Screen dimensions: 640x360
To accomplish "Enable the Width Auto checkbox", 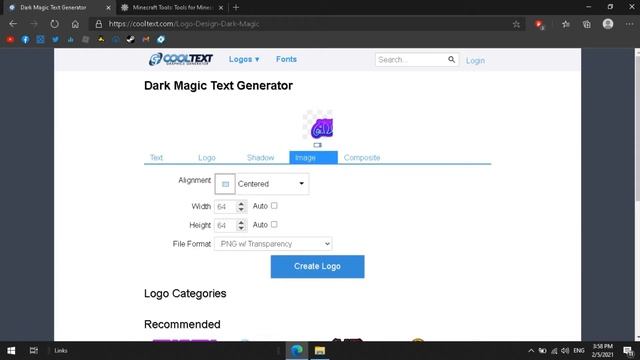I will tap(274, 206).
